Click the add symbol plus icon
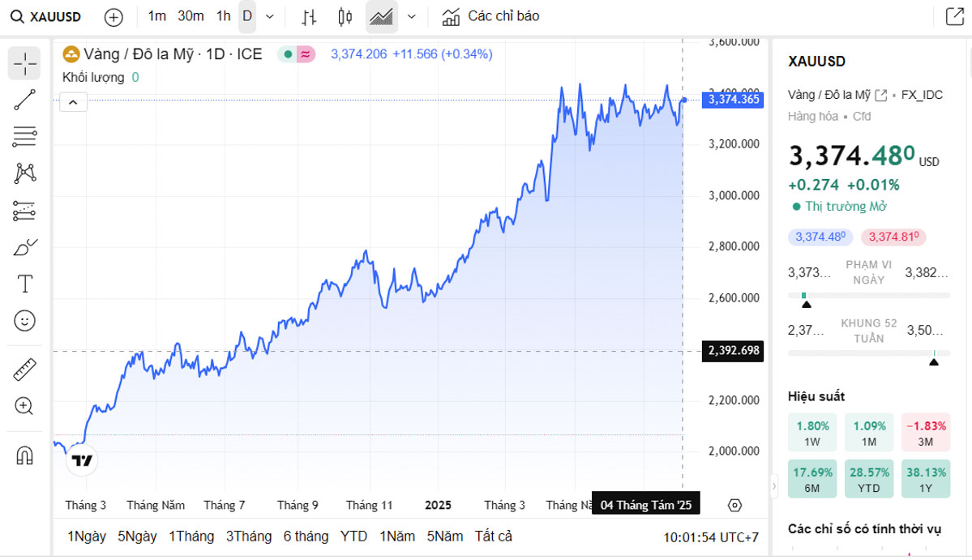Screen dimensions: 972x560 pos(114,16)
